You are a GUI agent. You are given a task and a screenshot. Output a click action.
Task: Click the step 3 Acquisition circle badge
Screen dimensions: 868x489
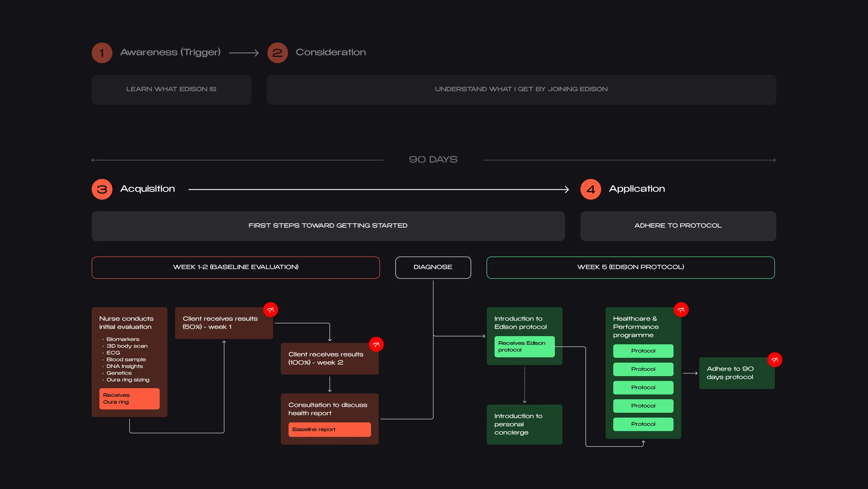click(102, 189)
